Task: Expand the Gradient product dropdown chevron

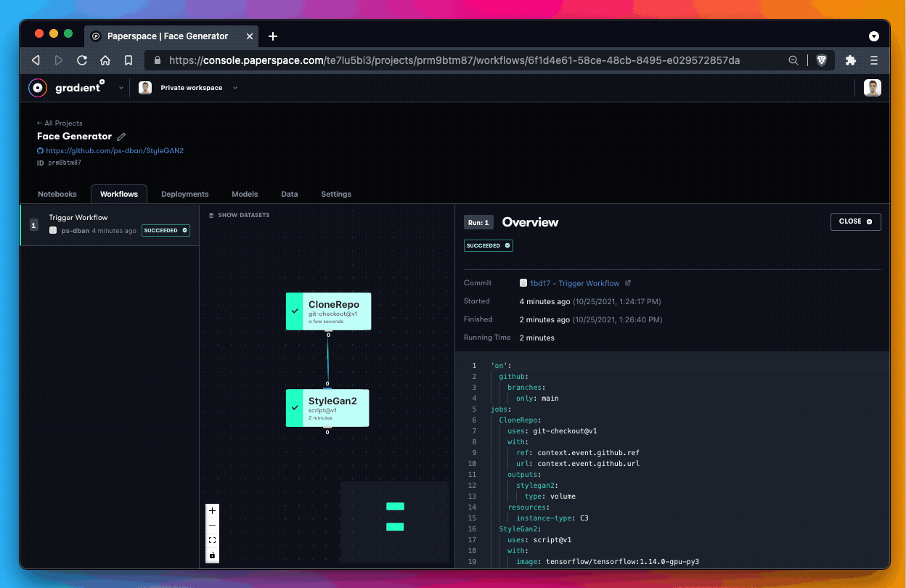Action: pos(121,88)
